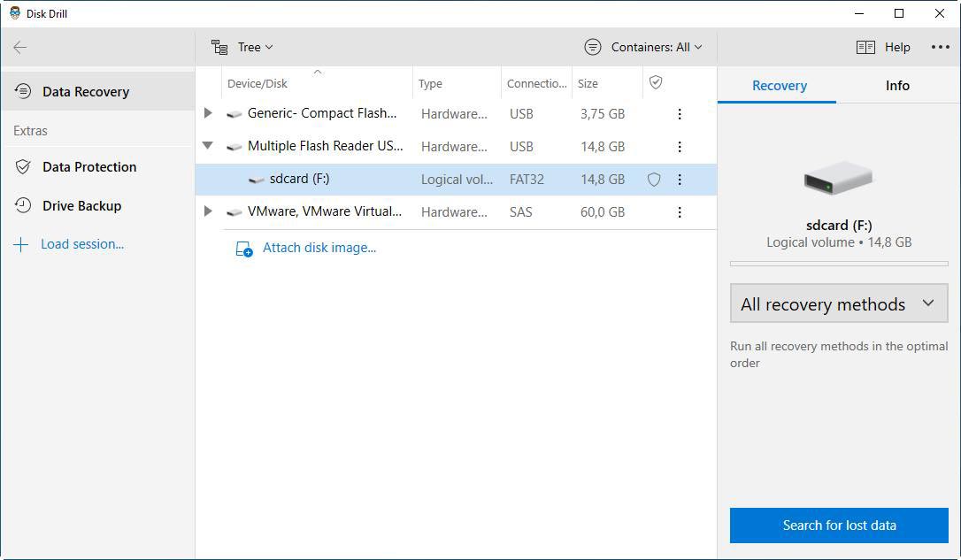
Task: Sort by Connection column header
Action: [x=537, y=83]
